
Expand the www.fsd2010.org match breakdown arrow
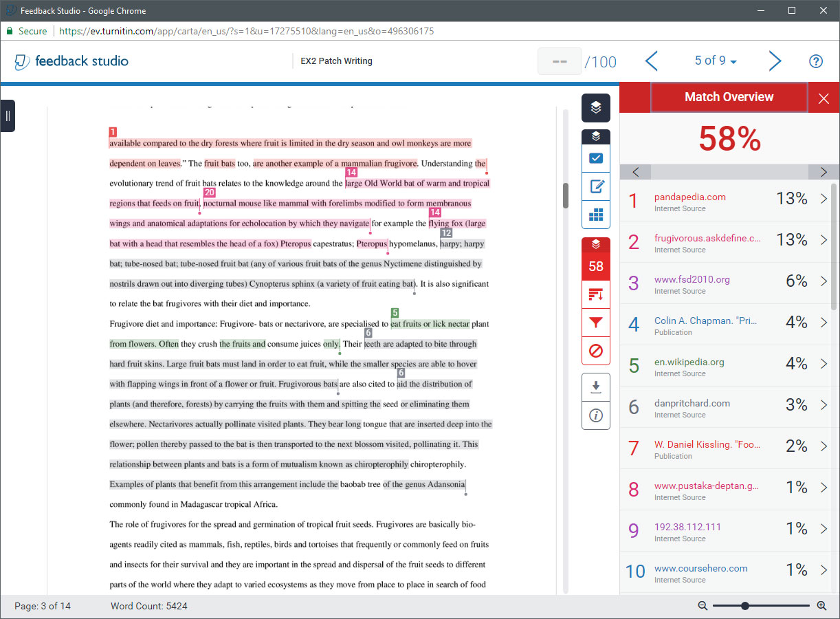pyautogui.click(x=824, y=281)
